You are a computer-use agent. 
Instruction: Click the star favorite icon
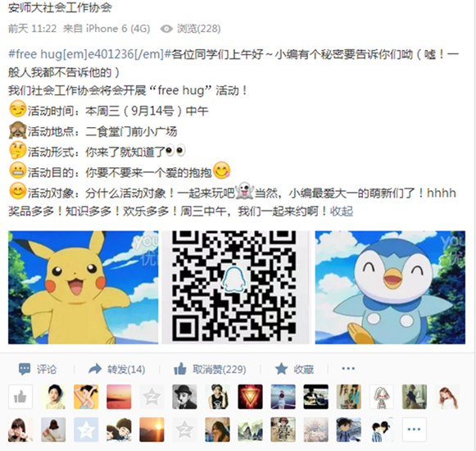(281, 369)
